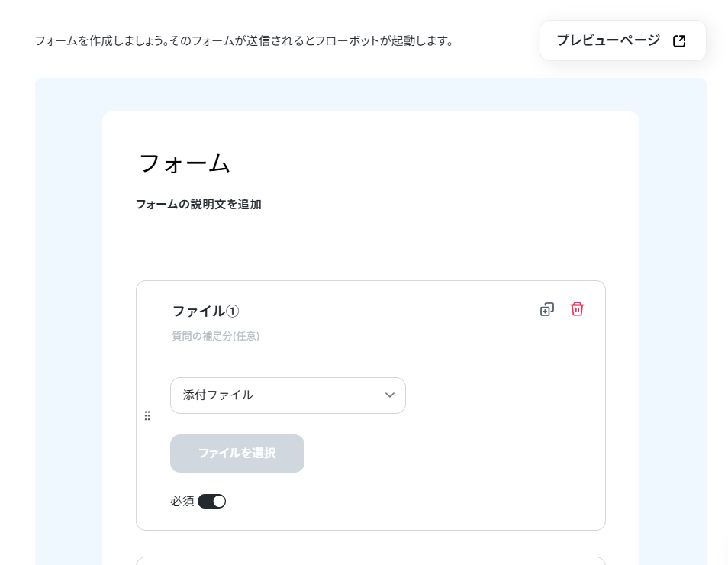Click the light blue background area

pyautogui.click(x=69, y=325)
